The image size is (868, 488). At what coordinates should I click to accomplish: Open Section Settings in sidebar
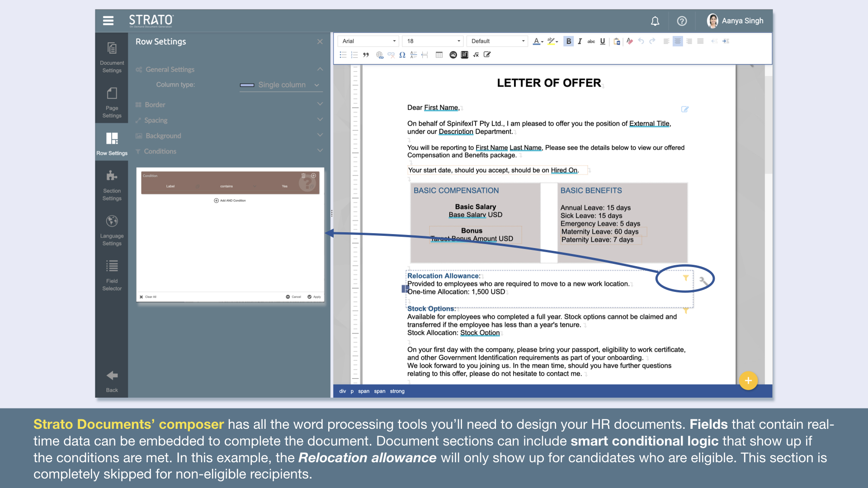(x=112, y=184)
